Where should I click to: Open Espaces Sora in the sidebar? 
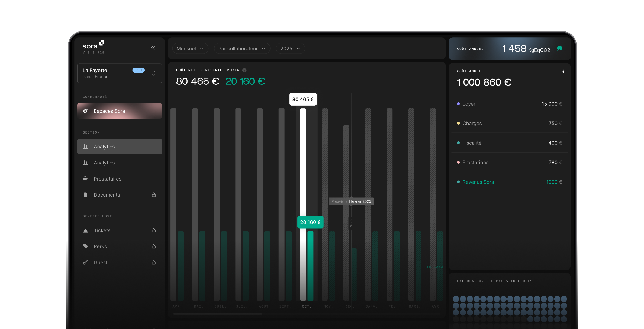point(120,111)
